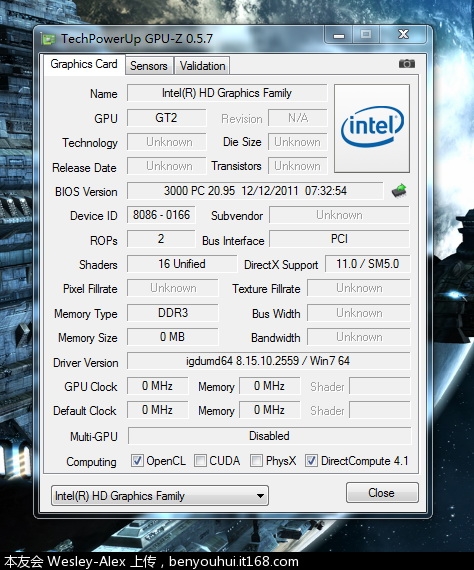The width and height of the screenshot is (474, 570).
Task: Click the Driver Version field igdumd64
Action: pyautogui.click(x=269, y=361)
